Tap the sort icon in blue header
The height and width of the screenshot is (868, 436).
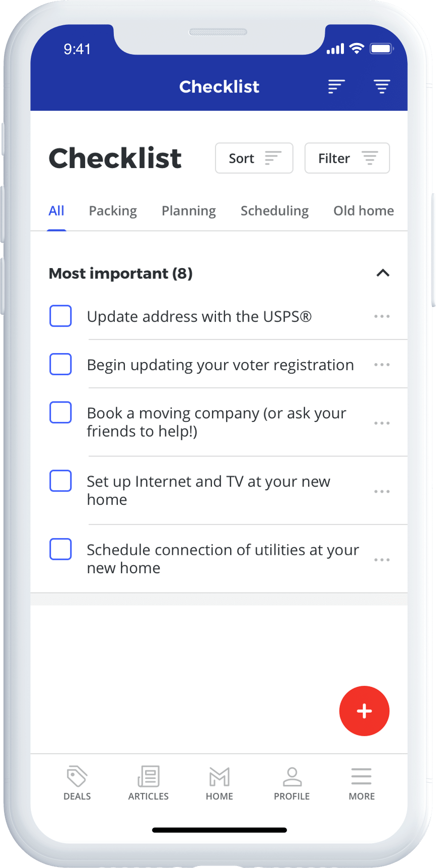(x=336, y=86)
